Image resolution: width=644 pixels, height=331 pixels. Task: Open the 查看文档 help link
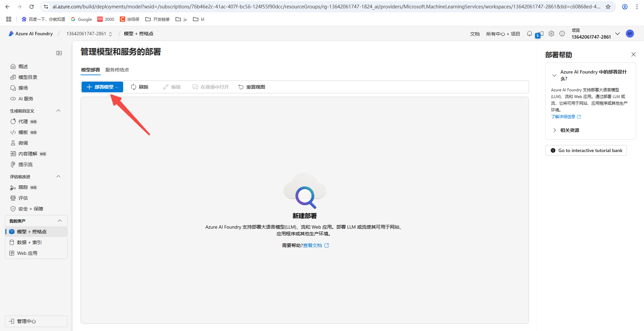point(316,245)
